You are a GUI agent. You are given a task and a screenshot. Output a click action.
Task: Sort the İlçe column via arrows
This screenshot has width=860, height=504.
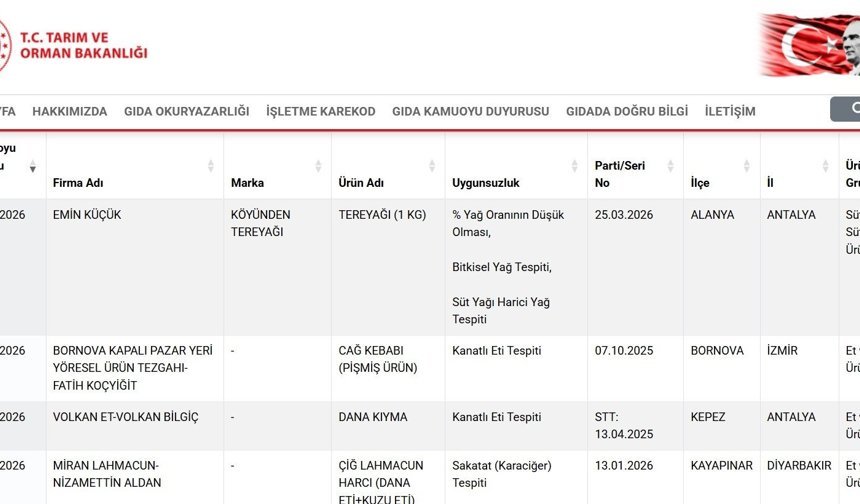coord(748,166)
